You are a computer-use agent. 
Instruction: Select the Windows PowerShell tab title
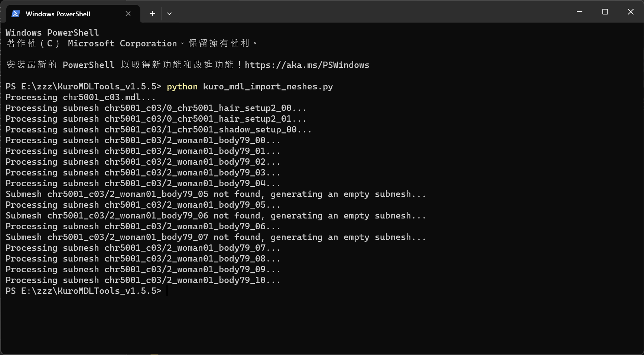point(58,14)
